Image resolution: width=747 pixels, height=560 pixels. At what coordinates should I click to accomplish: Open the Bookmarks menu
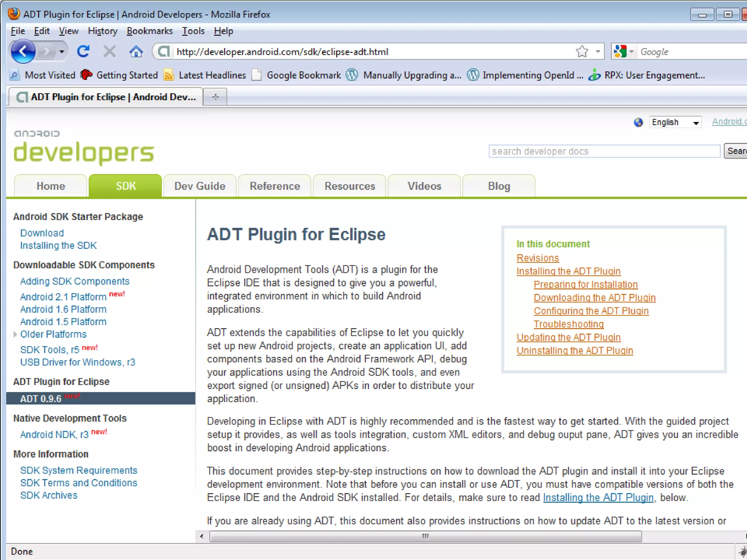point(150,31)
